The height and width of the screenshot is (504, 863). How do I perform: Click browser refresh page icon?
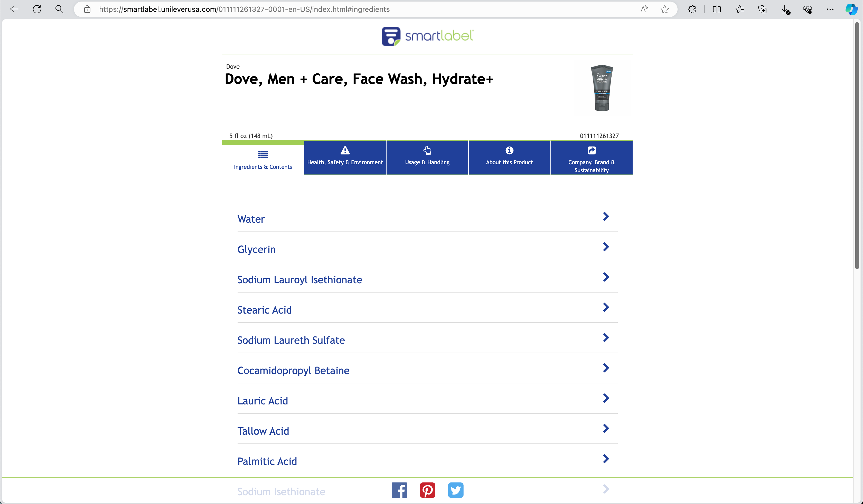(x=37, y=9)
